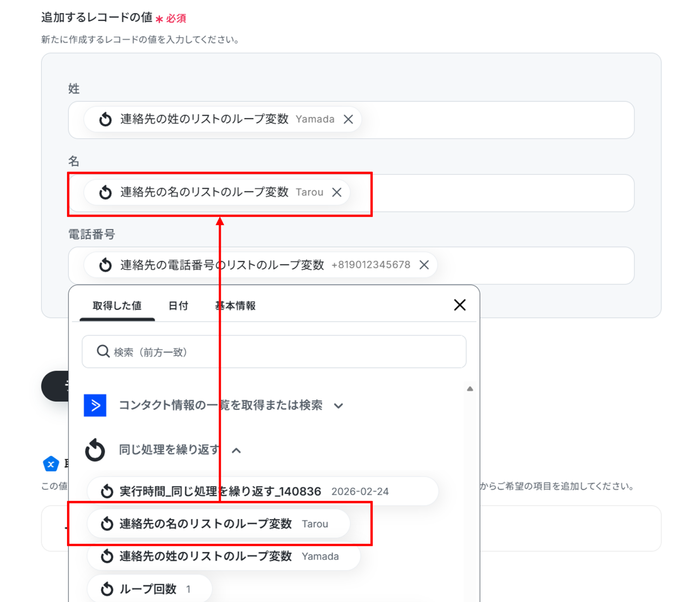
Task: Select 連絡先の名のリストのループ変数 Tarou option
Action: coord(219,523)
